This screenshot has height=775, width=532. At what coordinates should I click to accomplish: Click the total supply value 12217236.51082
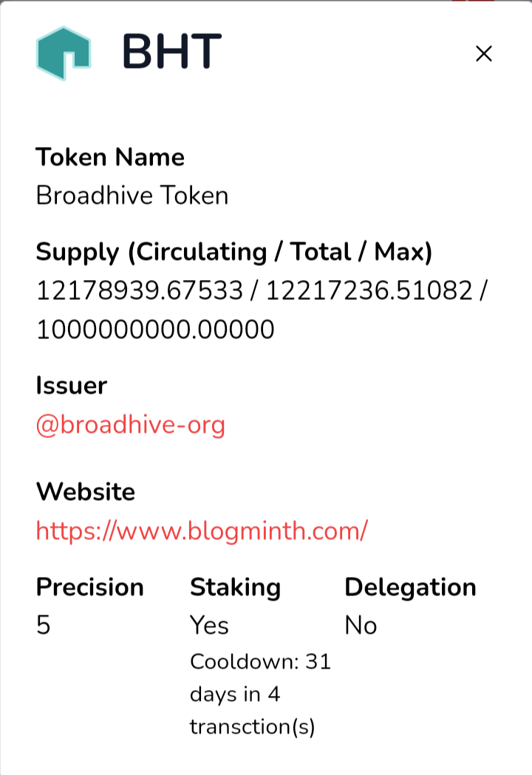click(369, 290)
